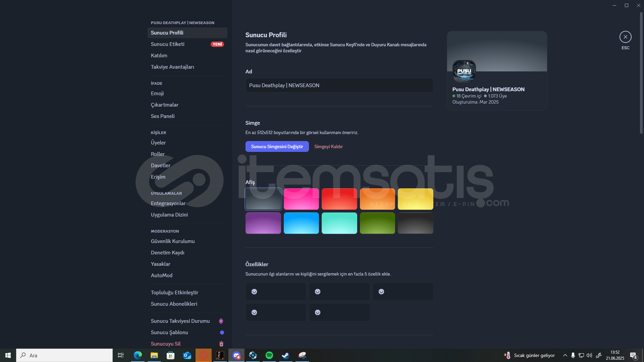Go to Yasaklar page

187,264
